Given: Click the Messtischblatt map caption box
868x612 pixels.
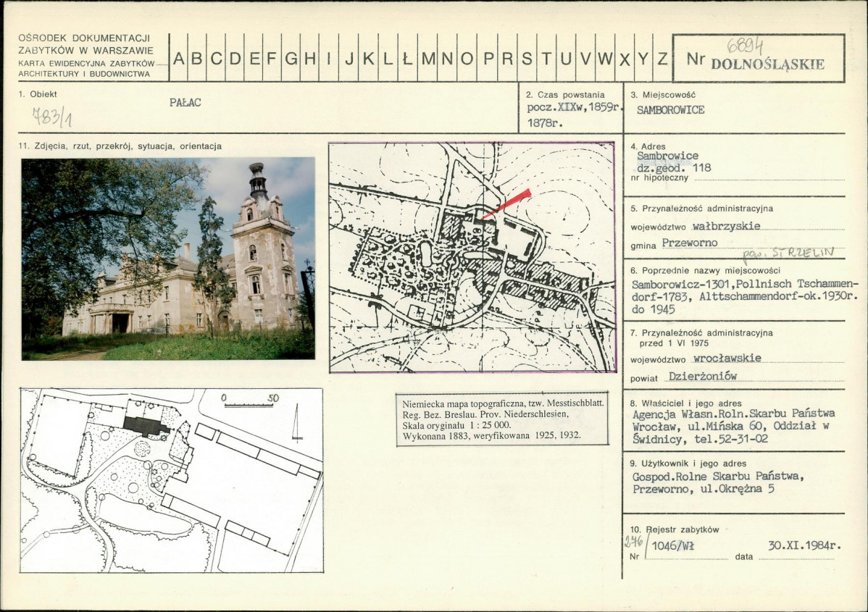Looking at the screenshot, I should point(503,419).
